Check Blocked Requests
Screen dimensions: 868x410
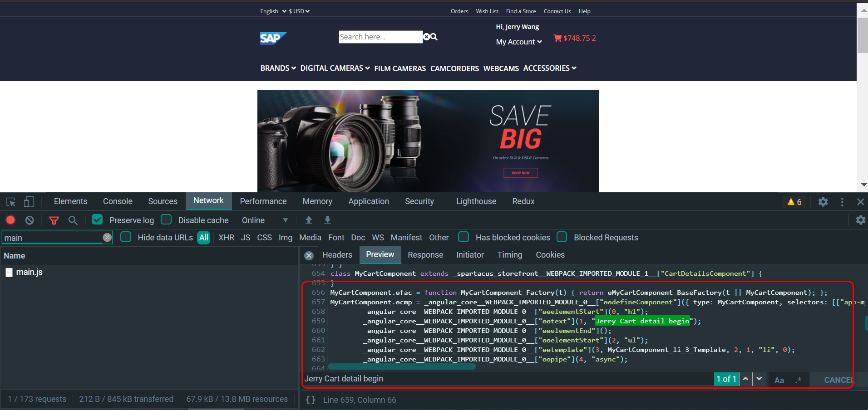[x=562, y=237]
